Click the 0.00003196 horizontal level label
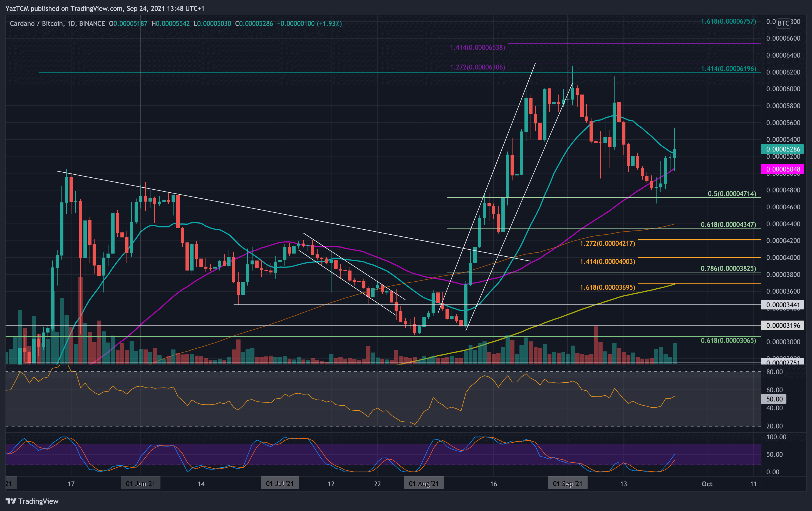Screen dimensions: 812x511 (x=784, y=325)
